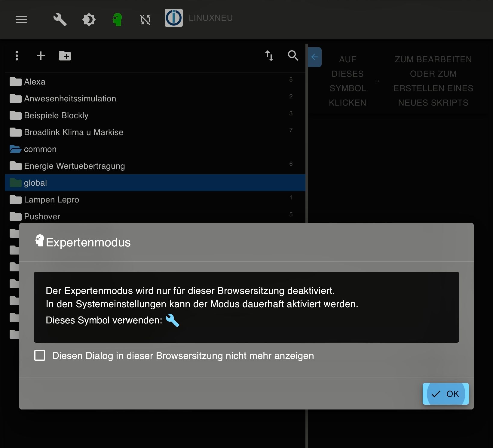Click the Alexa folder icon

click(16, 82)
